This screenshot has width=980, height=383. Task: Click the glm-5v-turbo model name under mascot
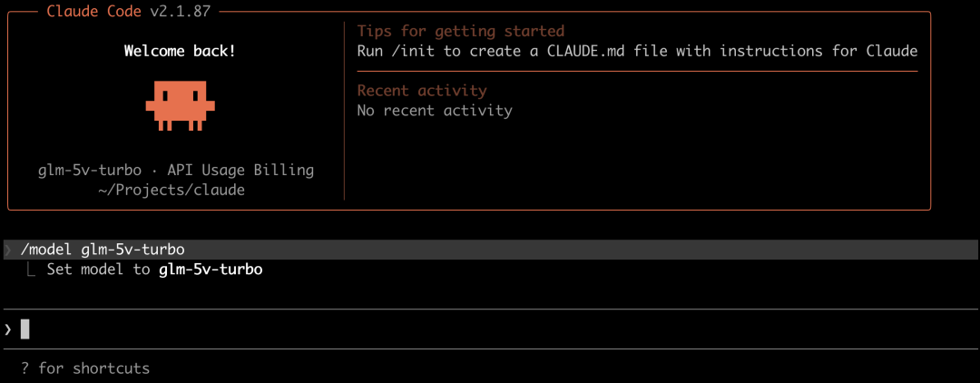click(x=89, y=170)
